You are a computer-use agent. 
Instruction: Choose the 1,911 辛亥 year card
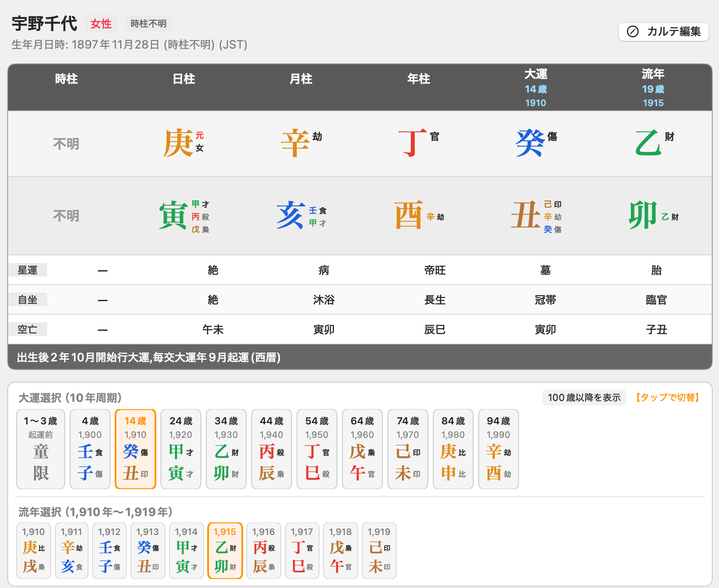[x=72, y=551]
